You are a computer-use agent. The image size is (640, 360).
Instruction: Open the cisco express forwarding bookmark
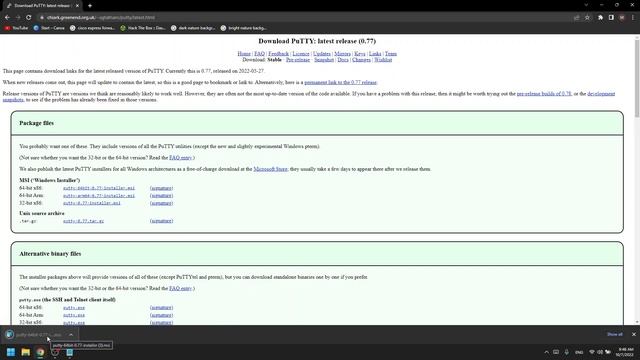click(92, 28)
